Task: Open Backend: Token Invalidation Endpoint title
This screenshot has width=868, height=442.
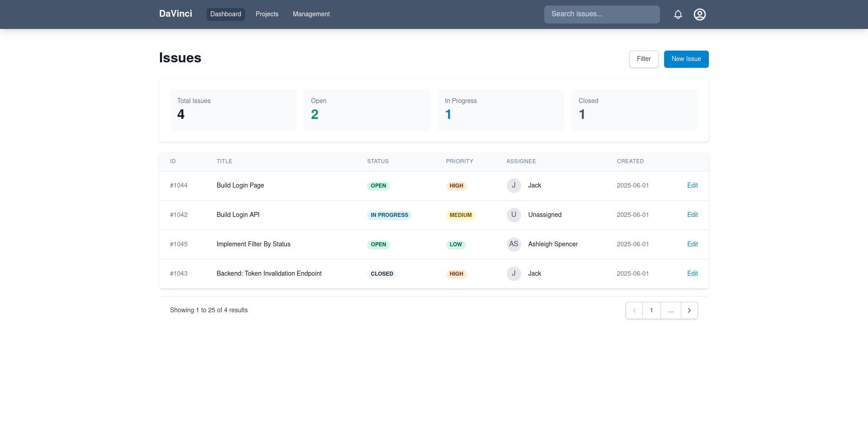Action: pos(269,274)
